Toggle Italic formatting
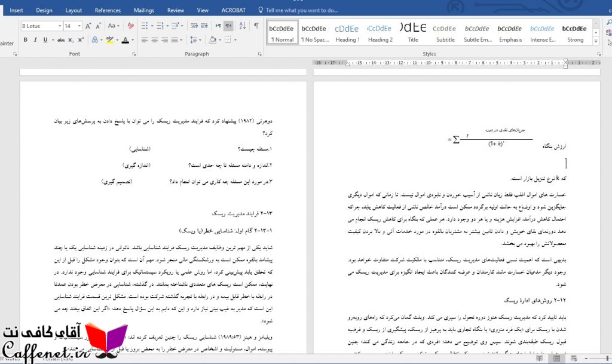Image resolution: width=612 pixels, height=364 pixels. click(x=35, y=40)
